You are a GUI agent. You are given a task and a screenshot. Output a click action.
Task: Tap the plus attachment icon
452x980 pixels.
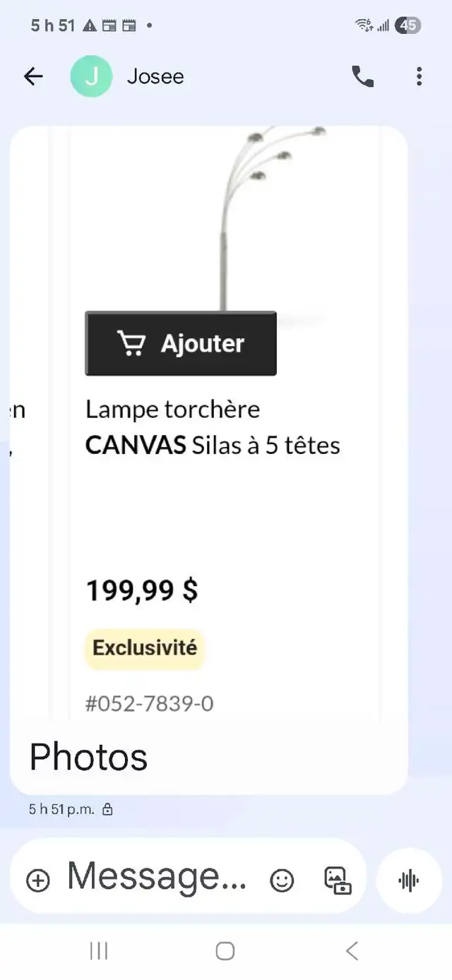click(x=37, y=880)
